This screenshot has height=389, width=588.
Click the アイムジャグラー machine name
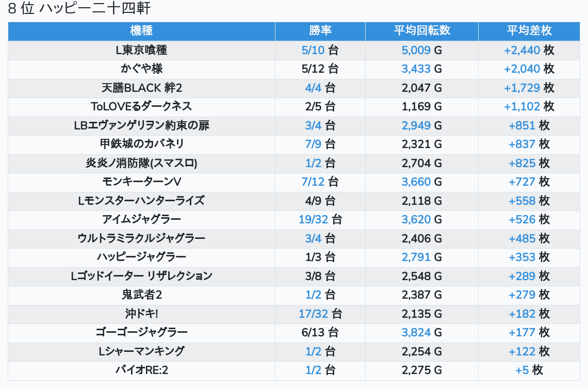tap(141, 219)
